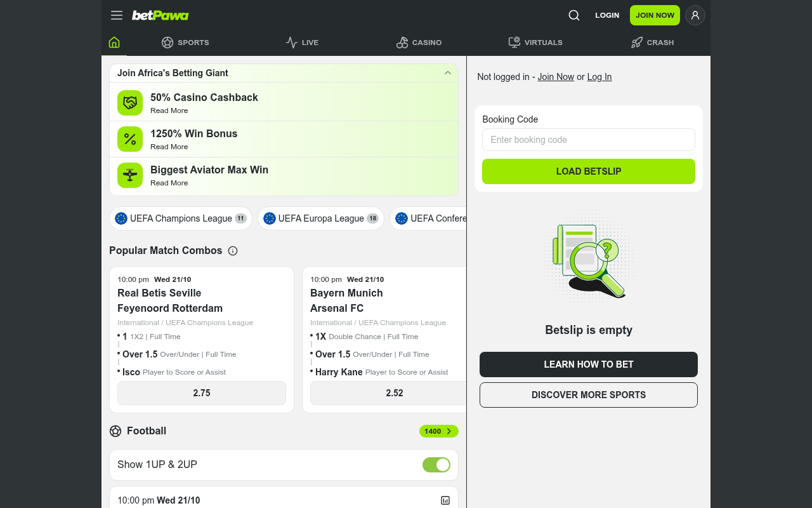Read More under Biggest Aviator Max Win
The width and height of the screenshot is (812, 508).
tap(169, 183)
